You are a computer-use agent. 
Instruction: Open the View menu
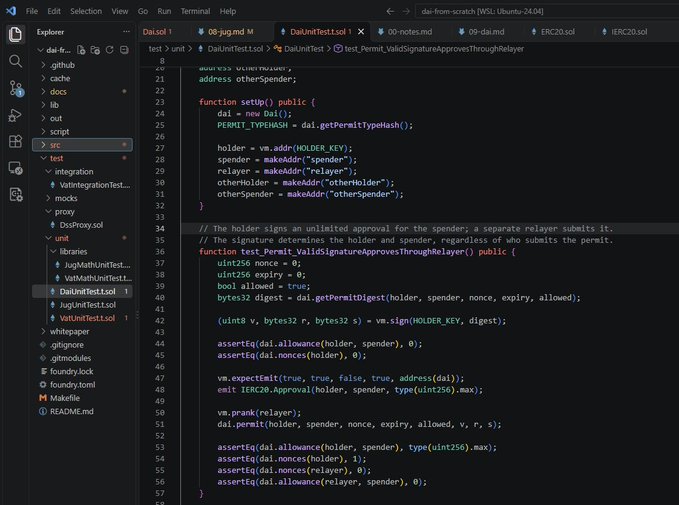120,11
